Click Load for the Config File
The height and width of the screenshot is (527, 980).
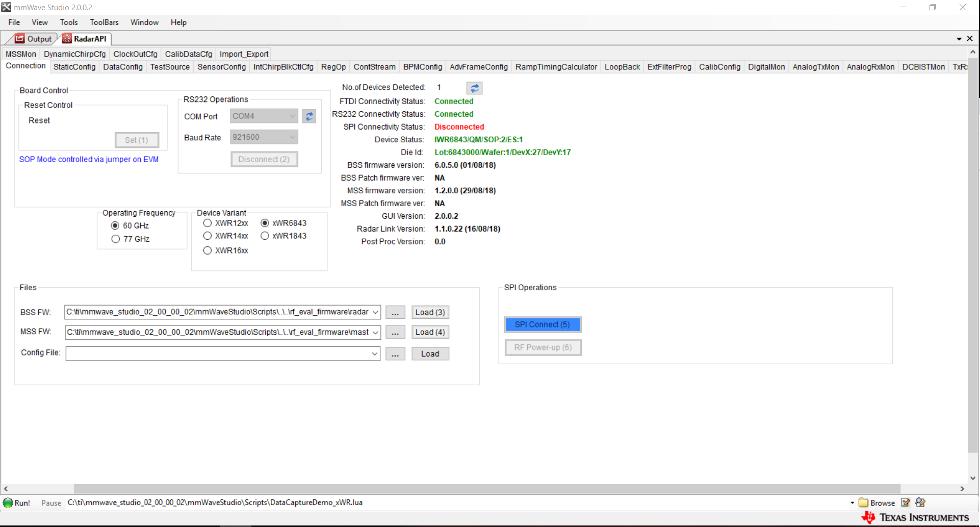coord(430,354)
